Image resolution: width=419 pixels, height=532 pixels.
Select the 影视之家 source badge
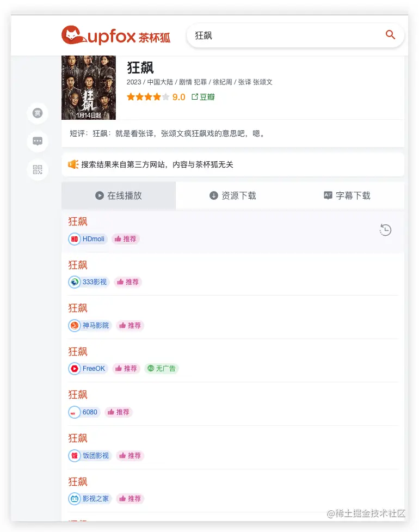coord(90,499)
